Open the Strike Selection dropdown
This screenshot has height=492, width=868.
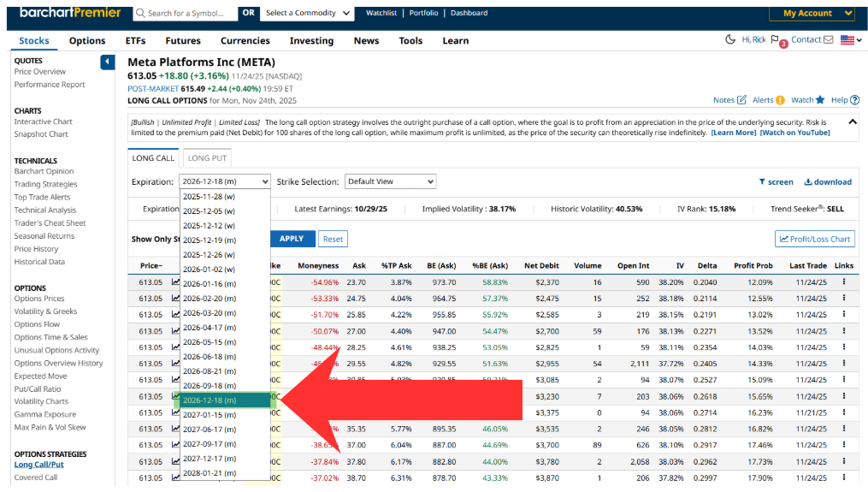coord(390,181)
